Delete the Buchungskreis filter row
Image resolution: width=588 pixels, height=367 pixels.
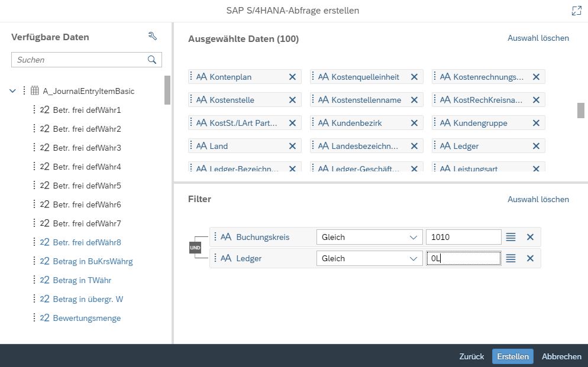point(530,237)
